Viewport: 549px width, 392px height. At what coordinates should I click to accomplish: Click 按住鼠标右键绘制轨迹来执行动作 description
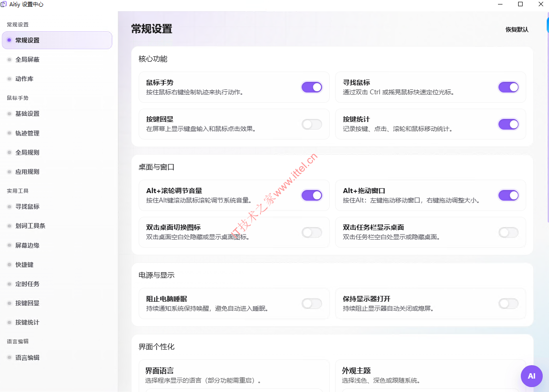tap(195, 93)
